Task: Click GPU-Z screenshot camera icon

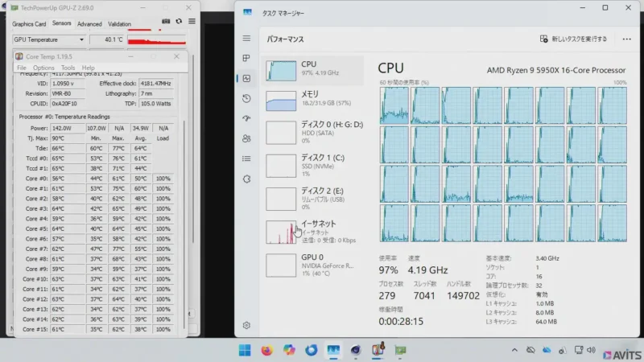Action: [166, 21]
